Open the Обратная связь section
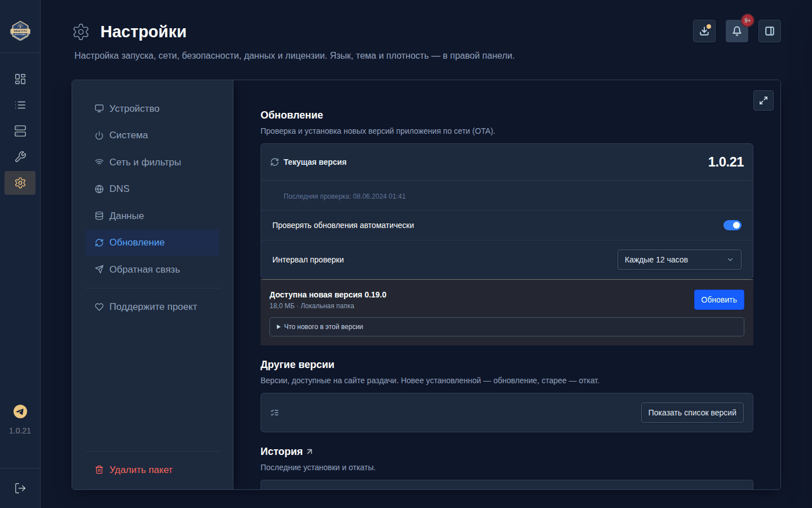The height and width of the screenshot is (508, 812). coord(152,269)
